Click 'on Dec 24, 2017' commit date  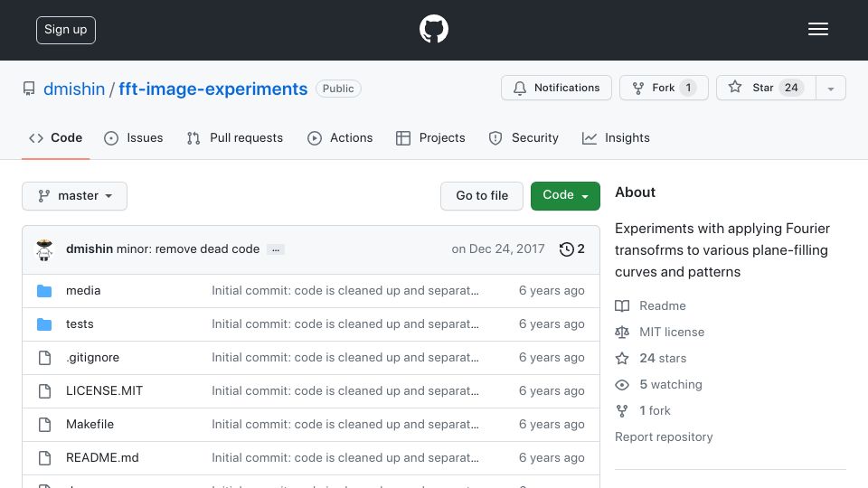click(x=497, y=249)
